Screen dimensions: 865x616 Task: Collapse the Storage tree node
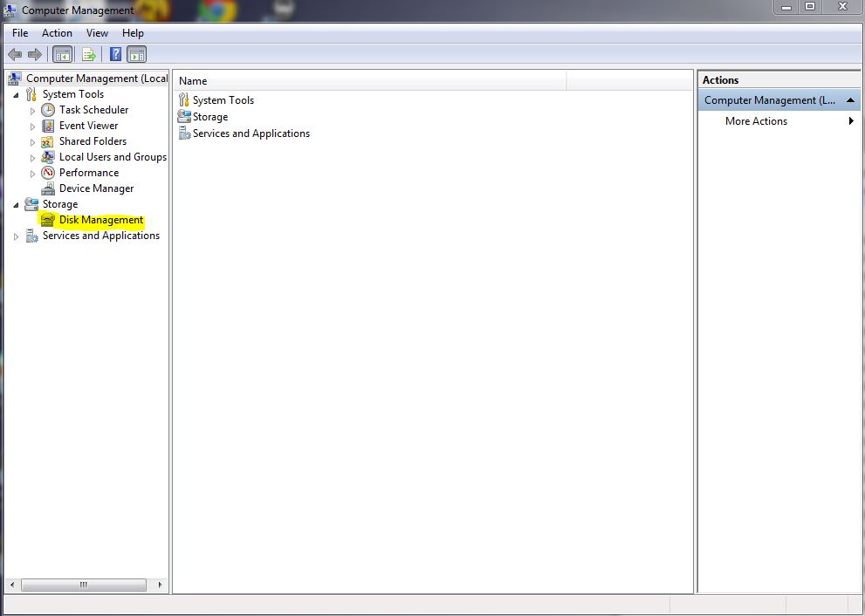tap(17, 204)
